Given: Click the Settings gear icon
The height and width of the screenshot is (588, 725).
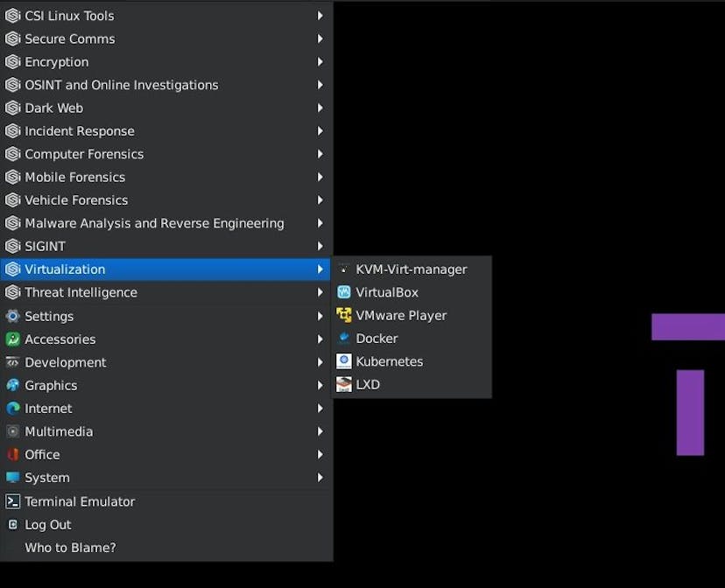Looking at the screenshot, I should pos(12,316).
